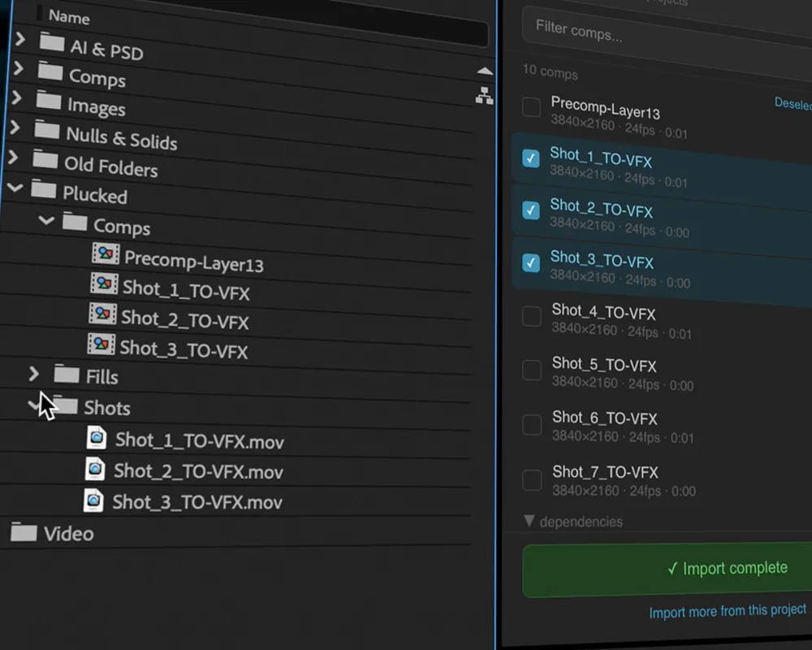Select the Shots folder label

pos(106,407)
